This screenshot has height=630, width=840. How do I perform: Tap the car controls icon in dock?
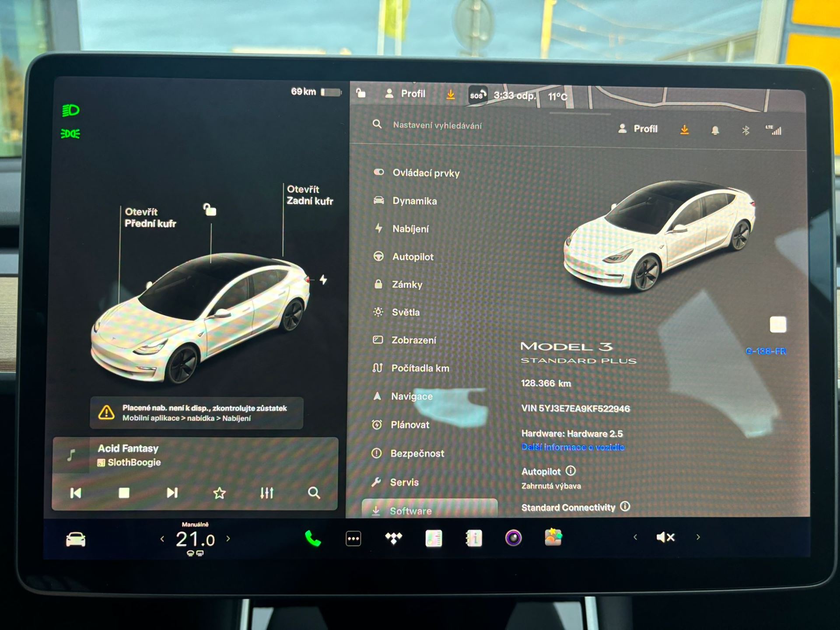pos(76,539)
